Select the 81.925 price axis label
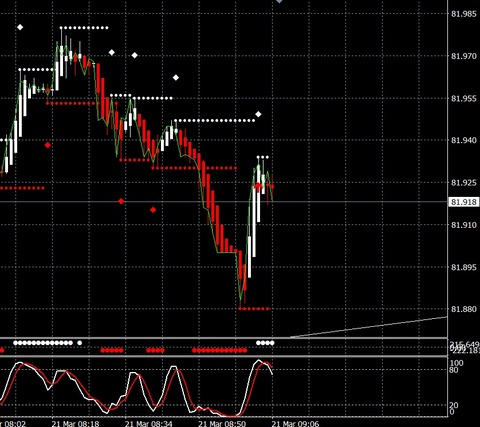 (464, 183)
